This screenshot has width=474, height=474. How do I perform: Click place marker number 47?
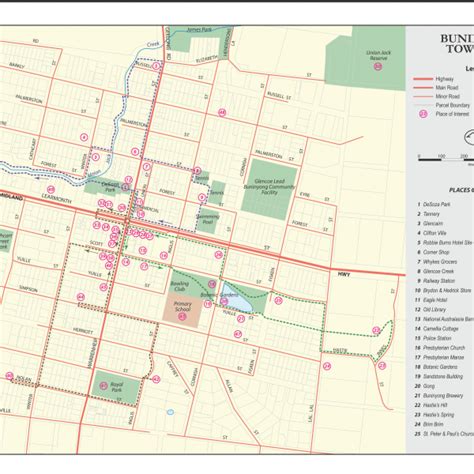click(x=237, y=334)
